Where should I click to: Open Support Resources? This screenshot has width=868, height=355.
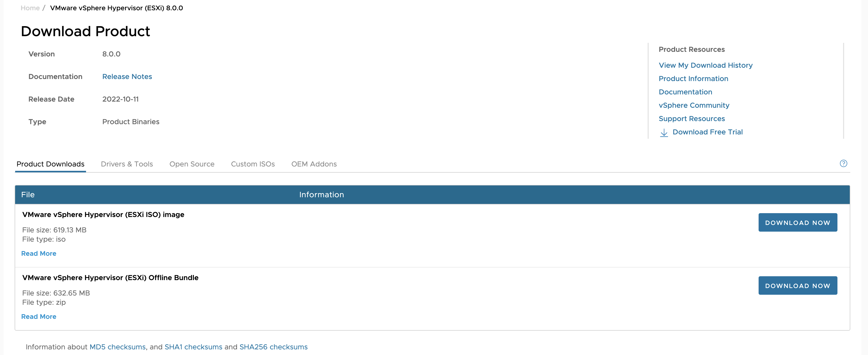(x=692, y=119)
